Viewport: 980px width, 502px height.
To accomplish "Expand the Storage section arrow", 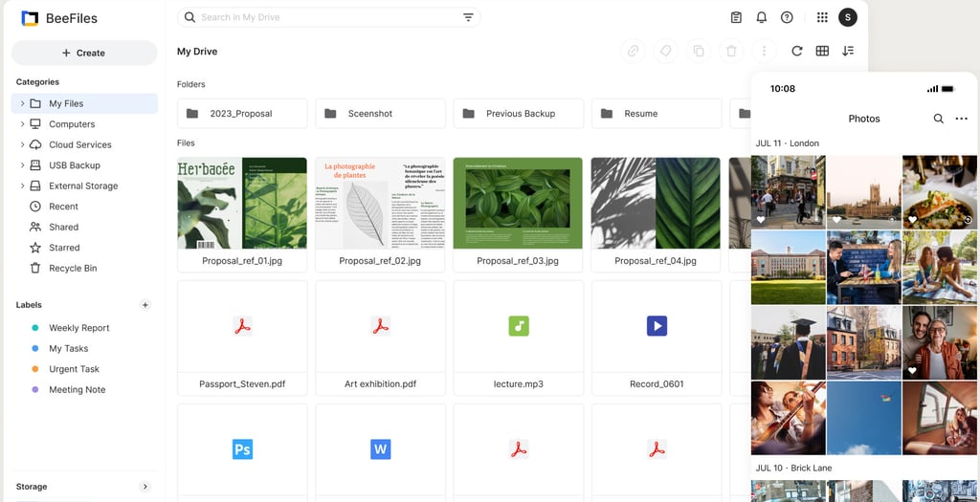I will click(x=145, y=487).
